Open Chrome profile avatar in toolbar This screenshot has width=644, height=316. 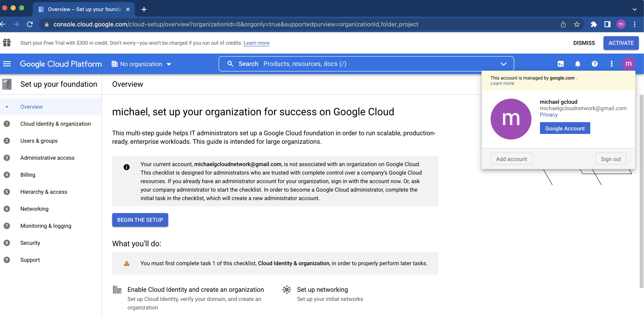tap(621, 24)
